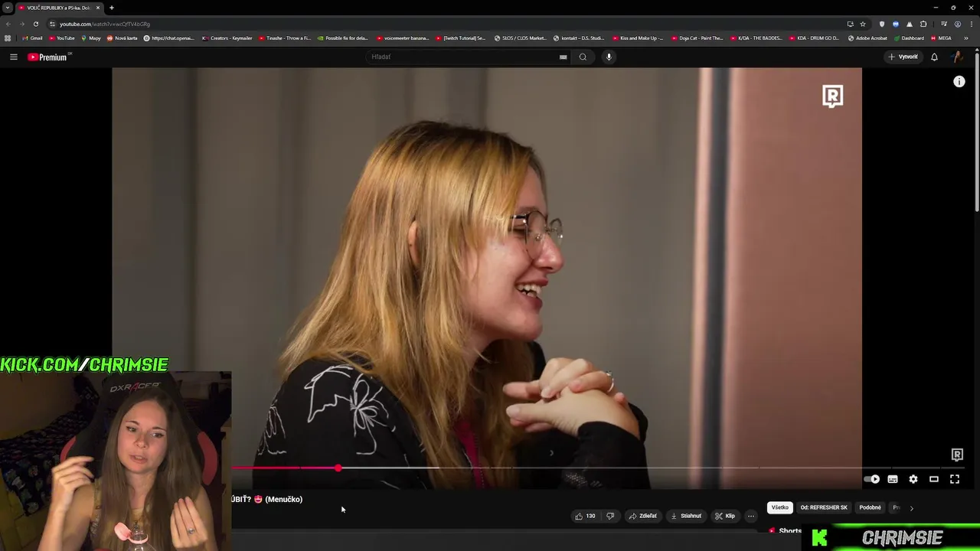Screen dimensions: 980x551
Task: Open the Kiss and Make Up bookmark
Action: tap(638, 38)
